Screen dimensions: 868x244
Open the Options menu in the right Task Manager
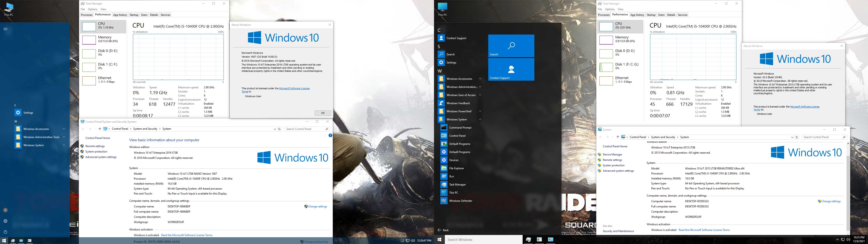tap(610, 9)
